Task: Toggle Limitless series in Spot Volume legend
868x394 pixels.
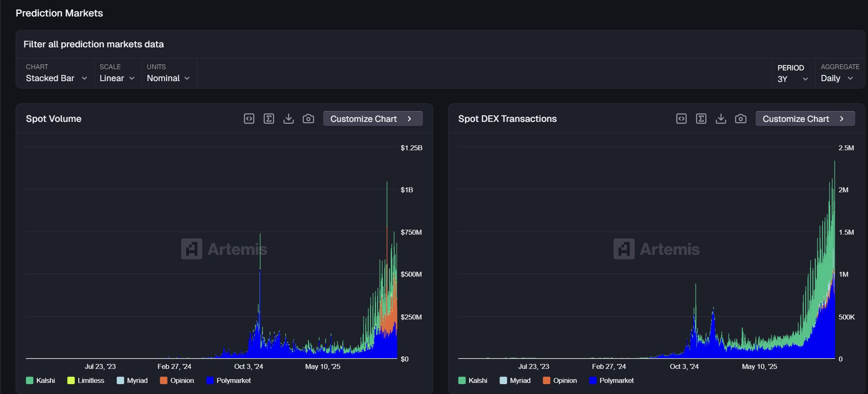Action: pos(86,380)
